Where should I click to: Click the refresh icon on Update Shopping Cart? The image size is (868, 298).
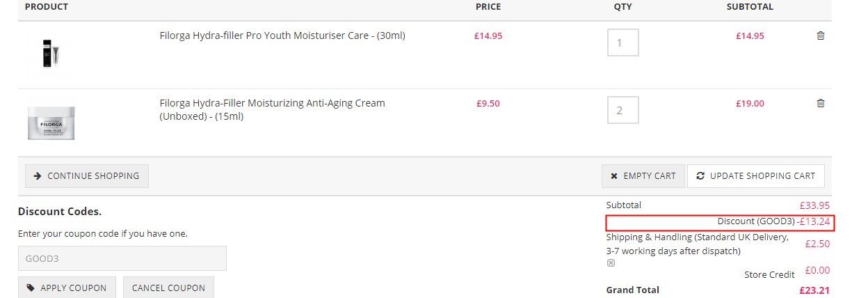[700, 176]
